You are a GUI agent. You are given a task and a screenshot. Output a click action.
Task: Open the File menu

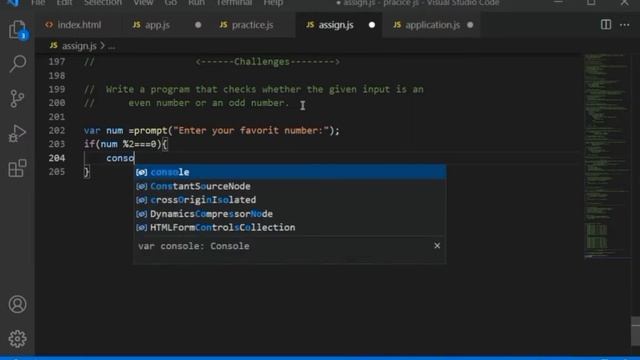pos(38,3)
